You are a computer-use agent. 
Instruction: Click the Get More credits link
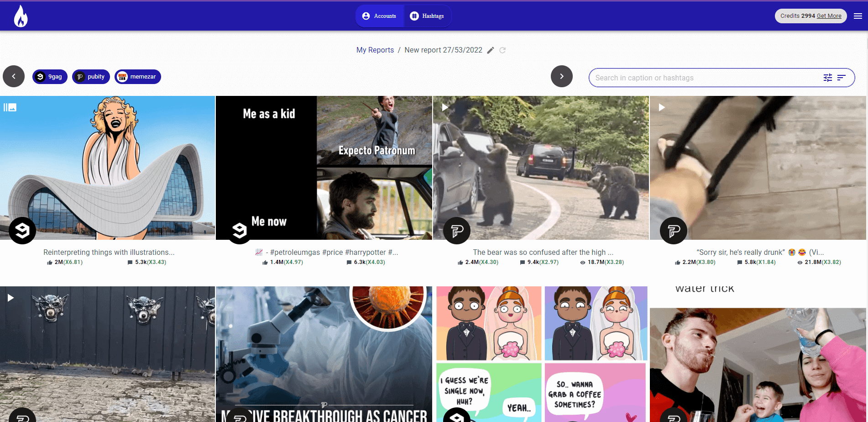(x=828, y=16)
